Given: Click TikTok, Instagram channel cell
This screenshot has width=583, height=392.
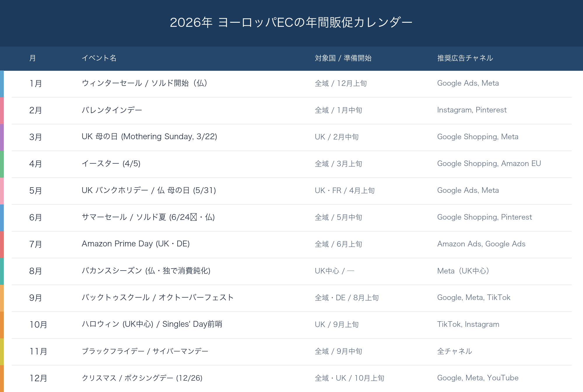Looking at the screenshot, I should [x=468, y=324].
